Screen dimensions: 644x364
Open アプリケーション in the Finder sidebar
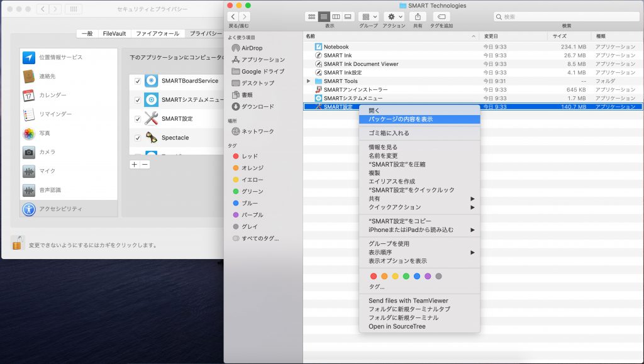(x=258, y=60)
